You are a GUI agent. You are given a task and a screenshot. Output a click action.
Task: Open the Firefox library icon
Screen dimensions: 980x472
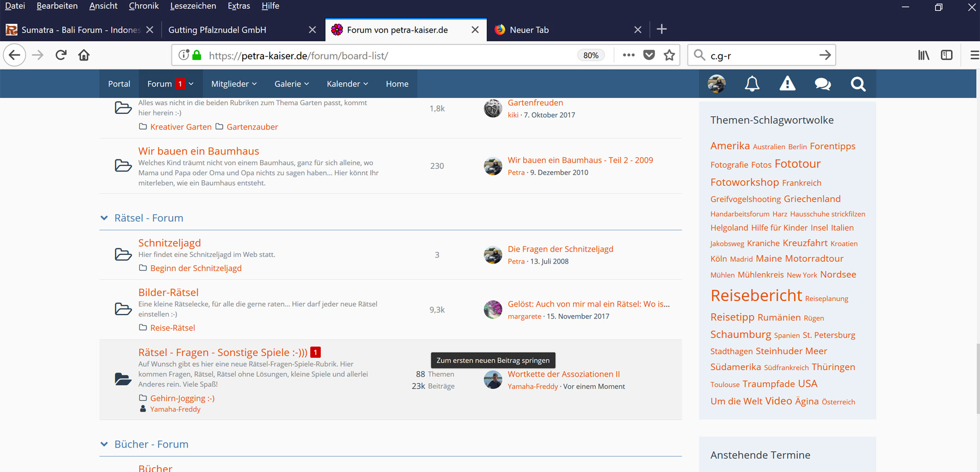point(924,55)
